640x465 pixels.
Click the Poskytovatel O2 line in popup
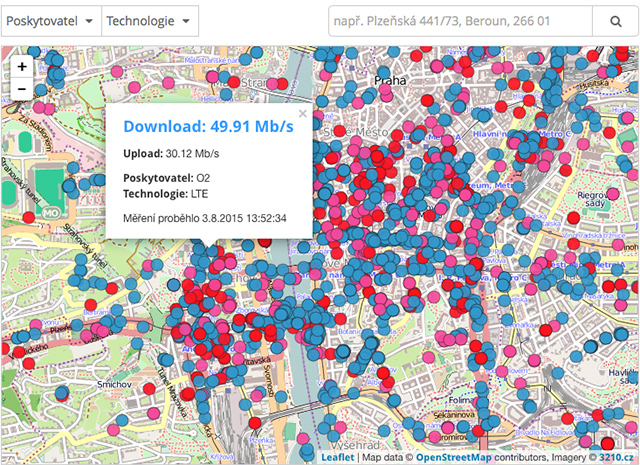pyautogui.click(x=167, y=178)
